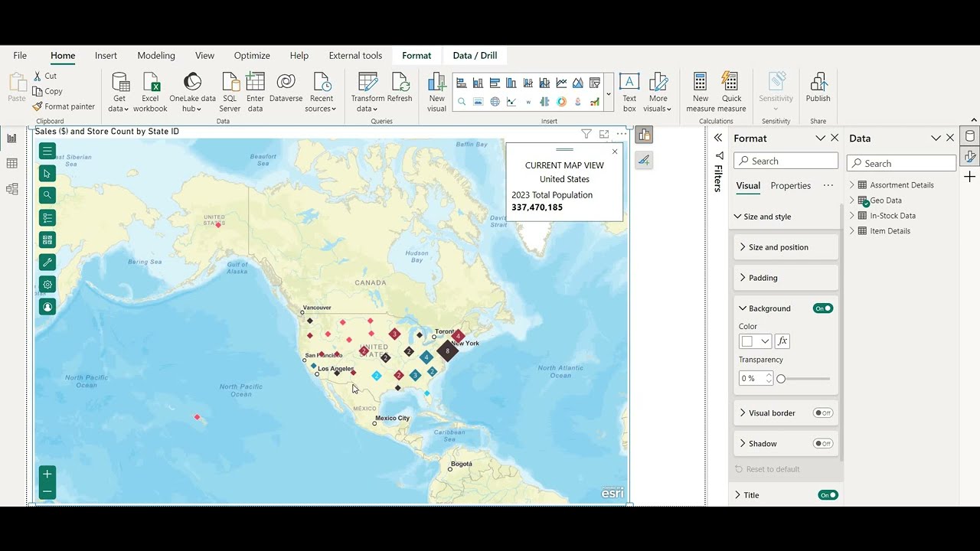The height and width of the screenshot is (551, 980).
Task: Open Report view in left sidebar
Action: point(11,139)
